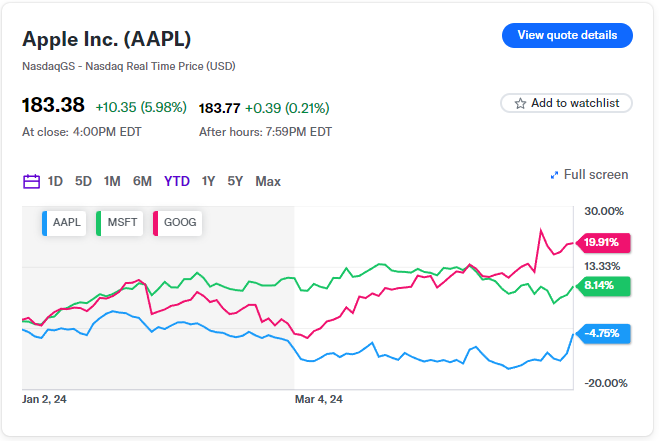This screenshot has height=441, width=659.
Task: Click the 19.91% GOOG value tag
Action: (603, 243)
